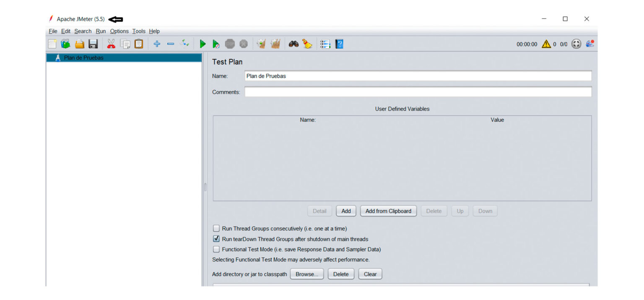Disable Run tearDown Thread Groups option
Image resolution: width=644 pixels, height=300 pixels.
[x=216, y=238]
